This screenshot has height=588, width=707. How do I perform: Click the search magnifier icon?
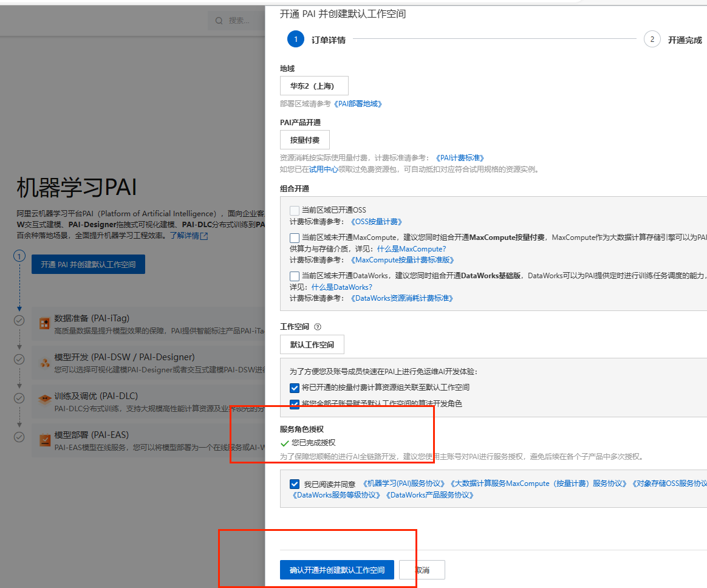point(219,21)
